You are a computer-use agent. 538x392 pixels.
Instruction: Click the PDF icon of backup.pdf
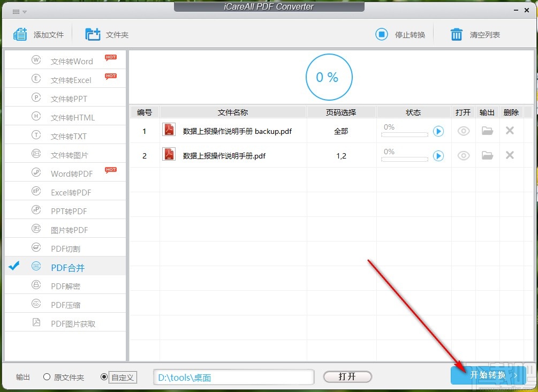click(x=169, y=130)
